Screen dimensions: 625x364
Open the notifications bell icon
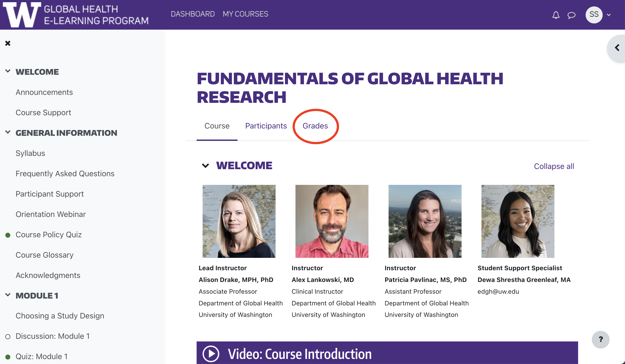[556, 15]
